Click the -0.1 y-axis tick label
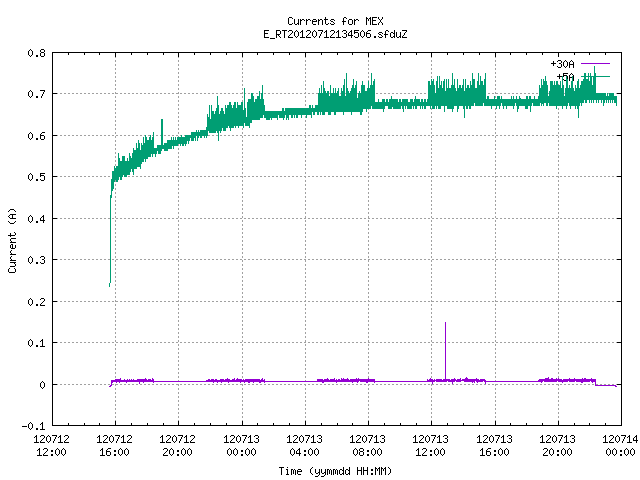 (33, 426)
